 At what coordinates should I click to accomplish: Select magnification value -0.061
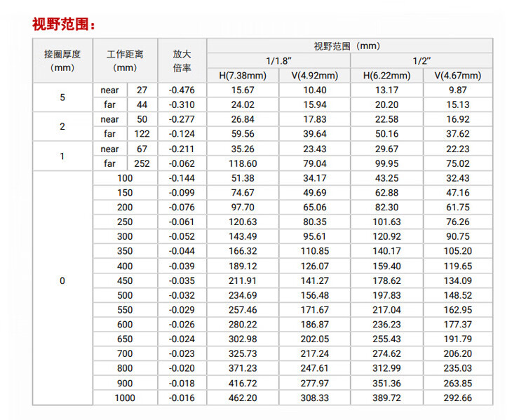(182, 222)
